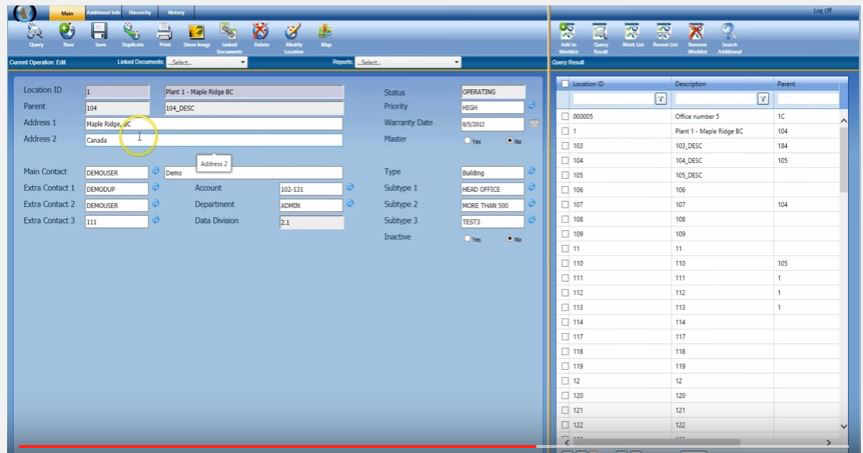Toggle the select-all checkbox in Location ID header
The width and height of the screenshot is (863, 453).
pyautogui.click(x=565, y=84)
